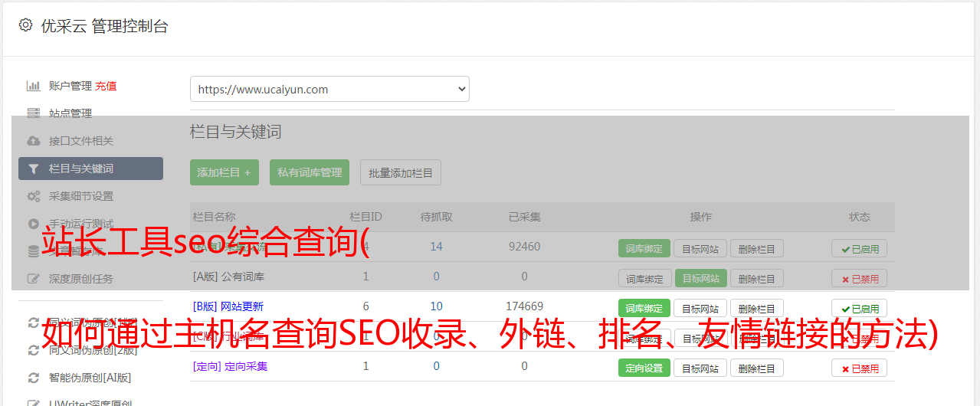Toggle 已禁用 status for the 定向采集 row
The image size is (980, 406).
pos(860,368)
